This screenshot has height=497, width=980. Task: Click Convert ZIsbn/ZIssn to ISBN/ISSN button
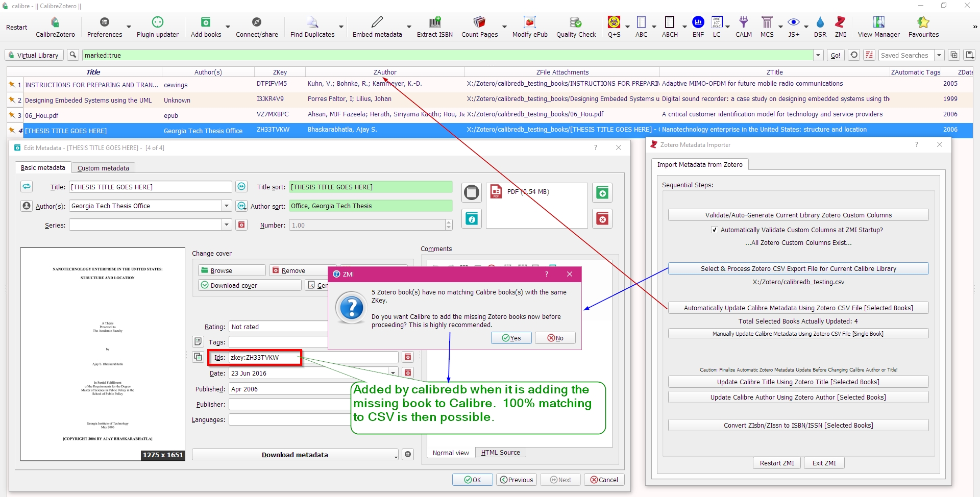tap(798, 426)
